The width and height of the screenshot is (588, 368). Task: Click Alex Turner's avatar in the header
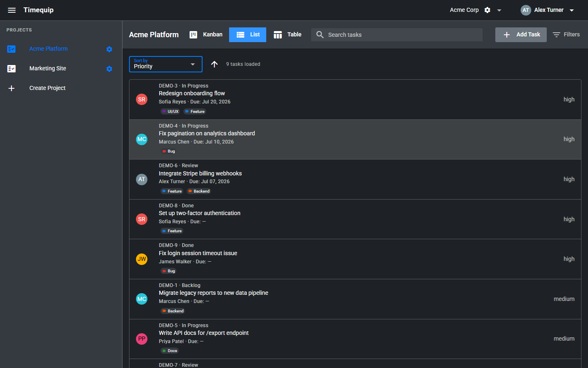point(526,10)
